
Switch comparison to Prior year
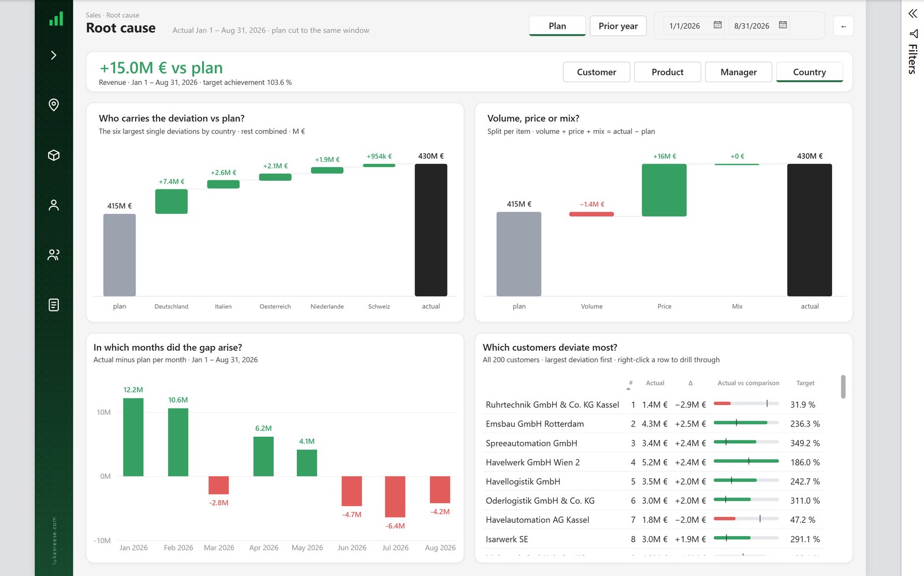(x=618, y=26)
